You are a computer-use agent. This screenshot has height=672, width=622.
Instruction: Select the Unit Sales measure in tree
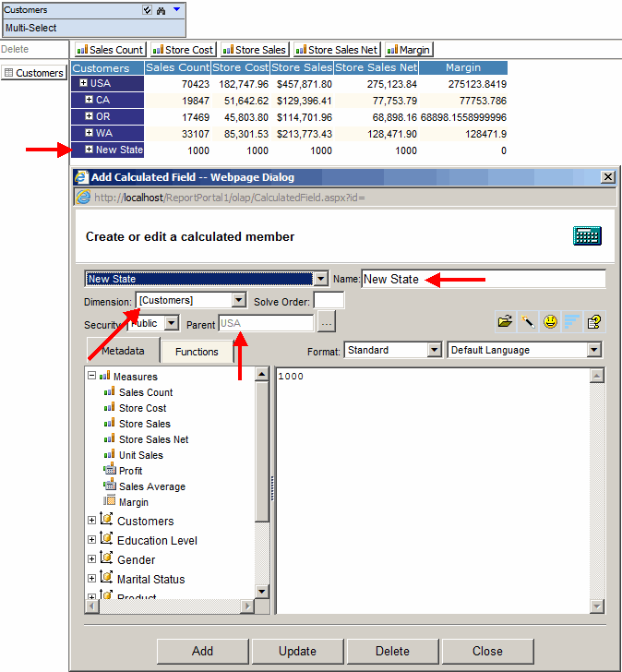141,455
